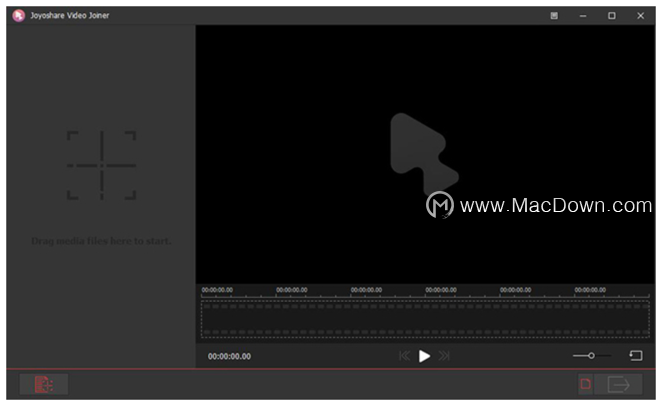The height and width of the screenshot is (411, 662).
Task: Adjust the volume slider knob
Action: 591,356
